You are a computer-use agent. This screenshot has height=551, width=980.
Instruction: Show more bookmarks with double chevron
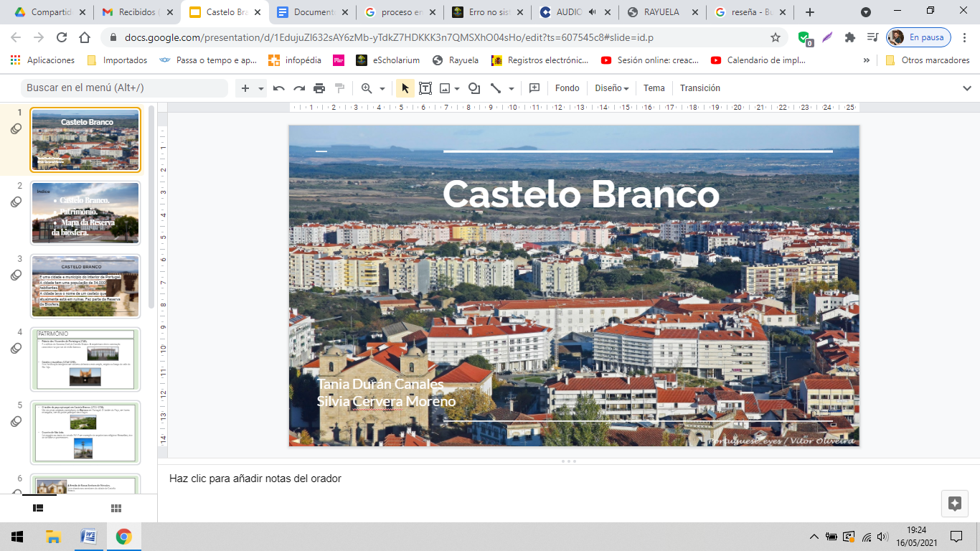click(866, 60)
